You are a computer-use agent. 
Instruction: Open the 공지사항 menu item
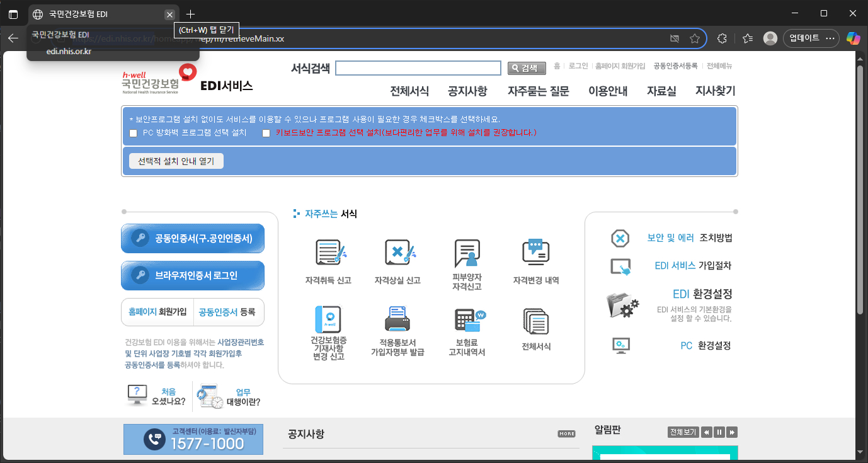[x=467, y=91]
